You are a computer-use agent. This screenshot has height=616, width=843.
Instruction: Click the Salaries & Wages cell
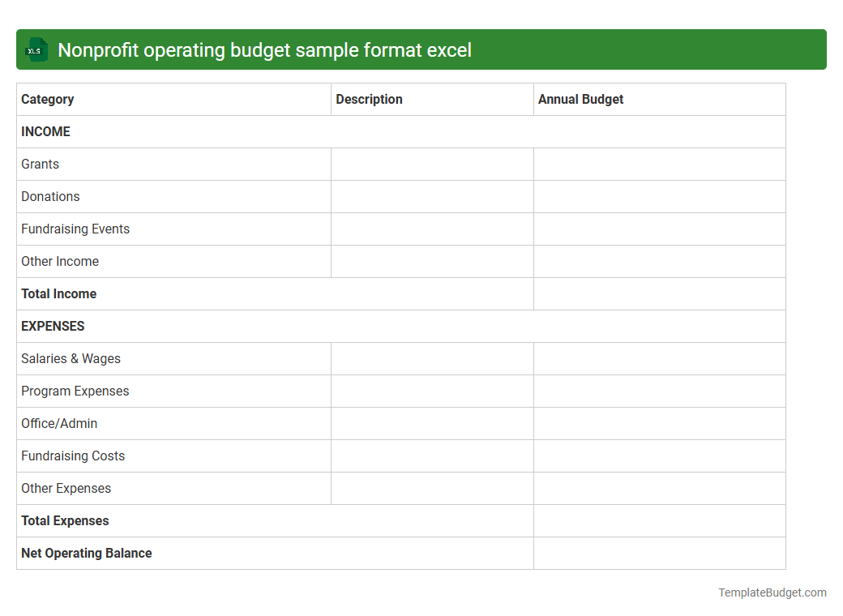71,358
